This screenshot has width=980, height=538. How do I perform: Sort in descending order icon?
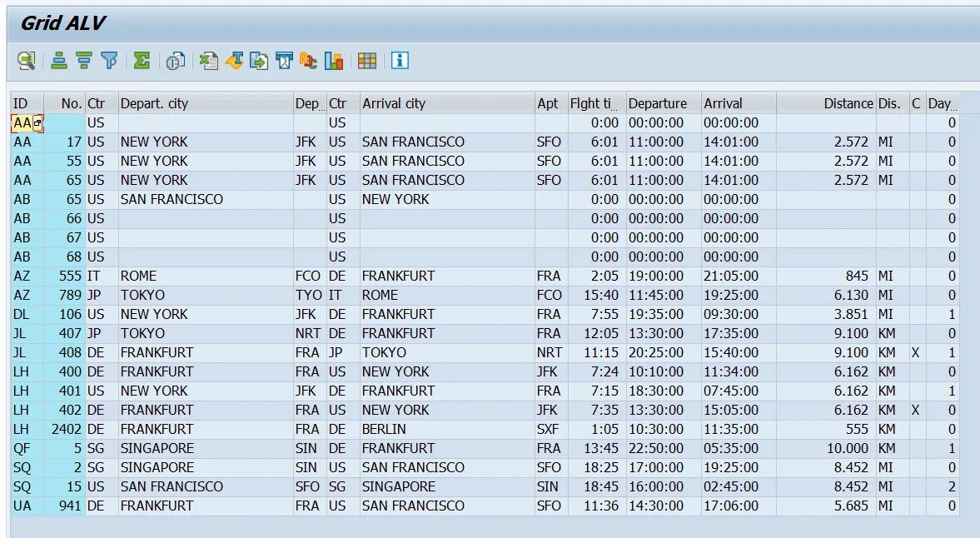pyautogui.click(x=84, y=61)
